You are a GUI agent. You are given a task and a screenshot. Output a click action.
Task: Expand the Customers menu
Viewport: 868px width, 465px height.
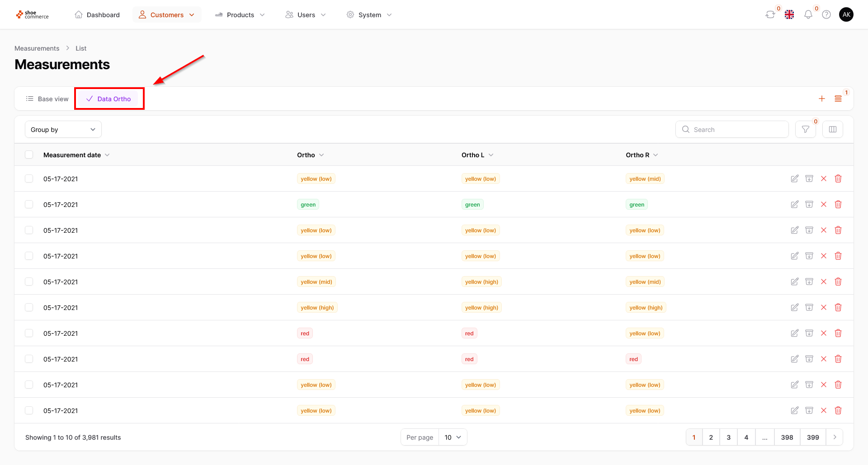pos(167,14)
